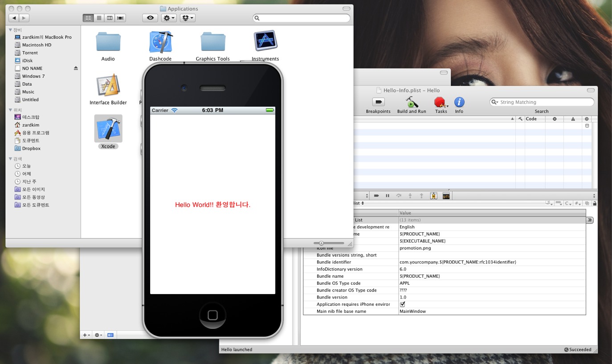Click the Value column header in plist
This screenshot has height=364, width=612.
[x=492, y=213]
